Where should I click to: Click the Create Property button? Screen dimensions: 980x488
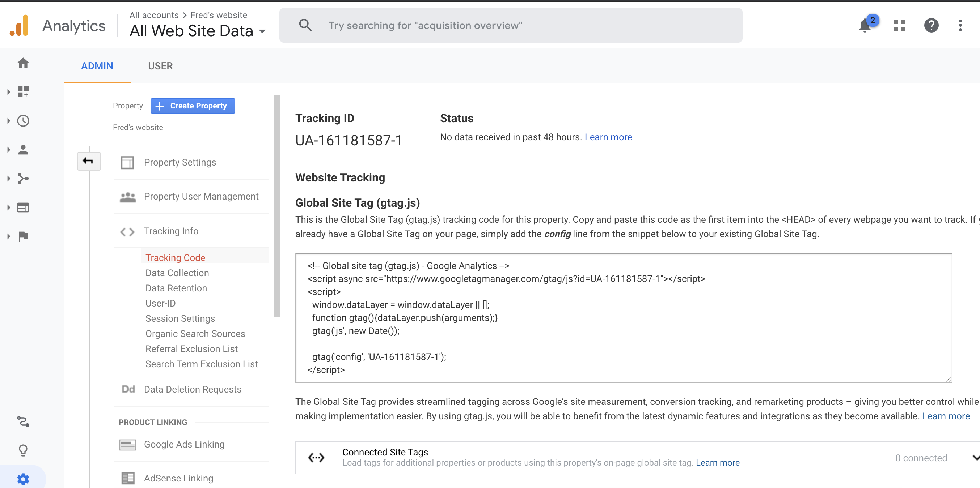[193, 106]
